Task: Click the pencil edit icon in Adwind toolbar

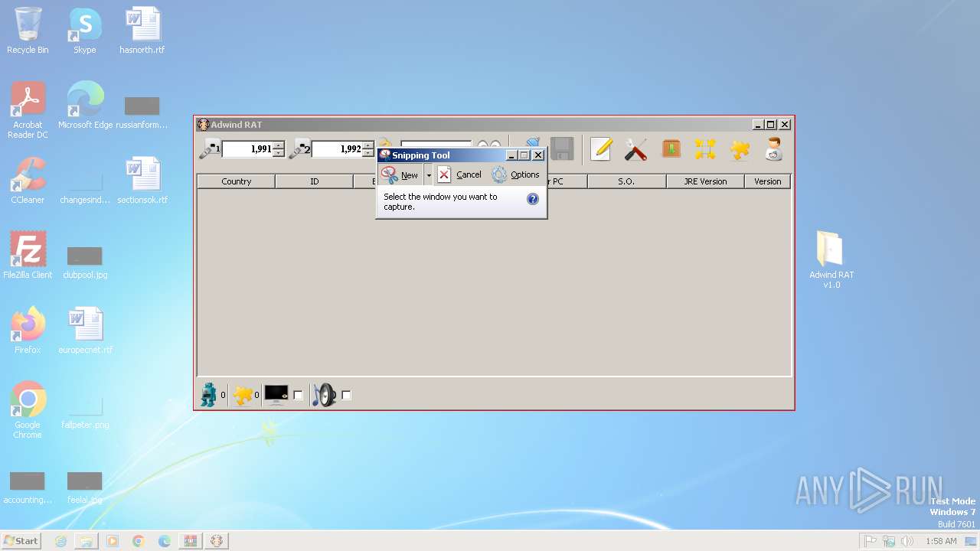Action: pos(601,149)
